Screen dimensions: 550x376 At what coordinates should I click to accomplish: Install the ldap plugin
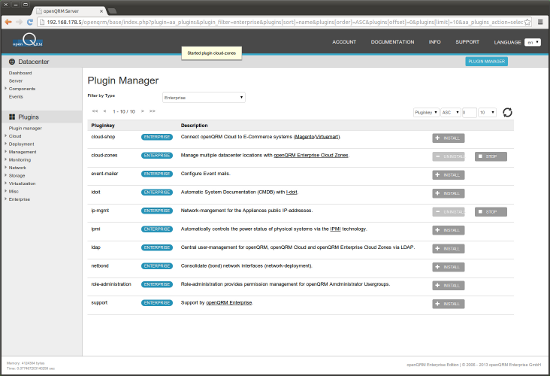[448, 249]
